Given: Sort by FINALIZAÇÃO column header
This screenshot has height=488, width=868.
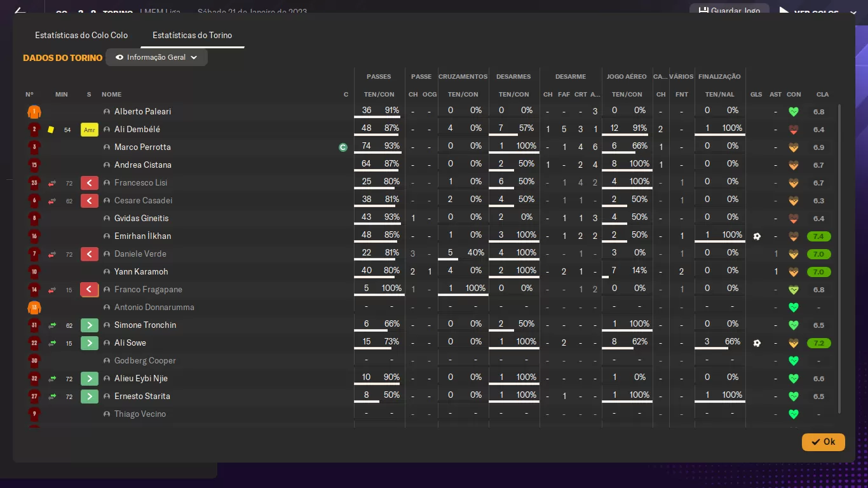Looking at the screenshot, I should click(719, 76).
